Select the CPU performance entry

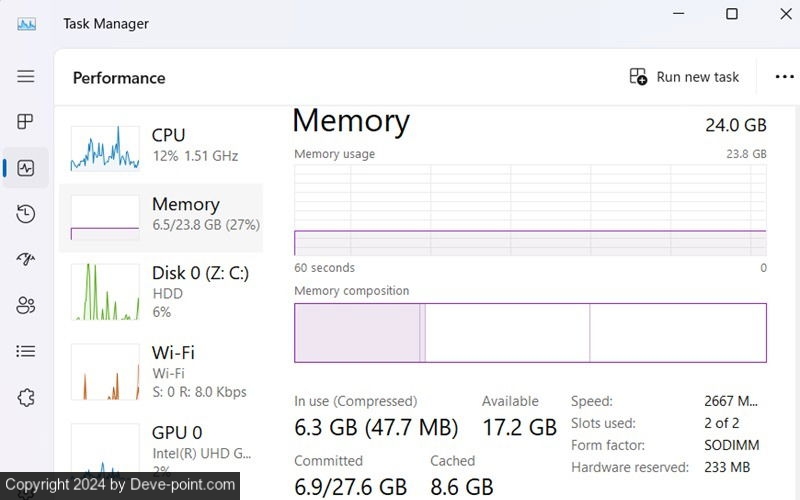point(160,146)
